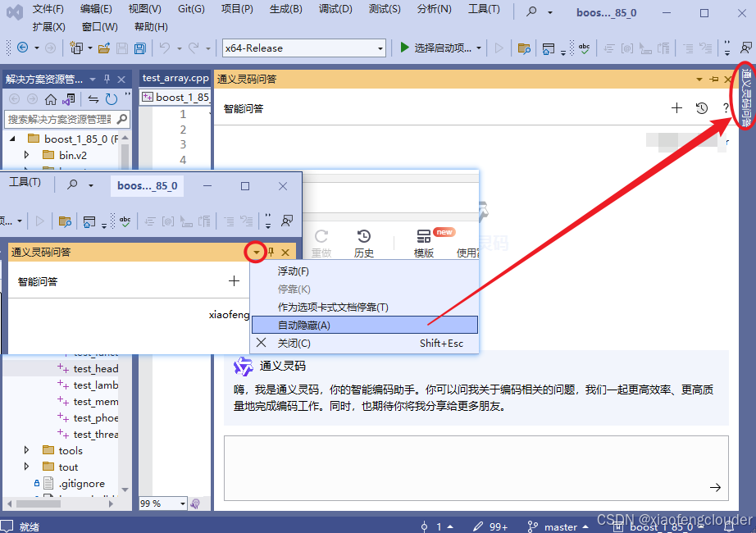Open the 编辑(E) menu
The width and height of the screenshot is (756, 533).
pyautogui.click(x=96, y=9)
